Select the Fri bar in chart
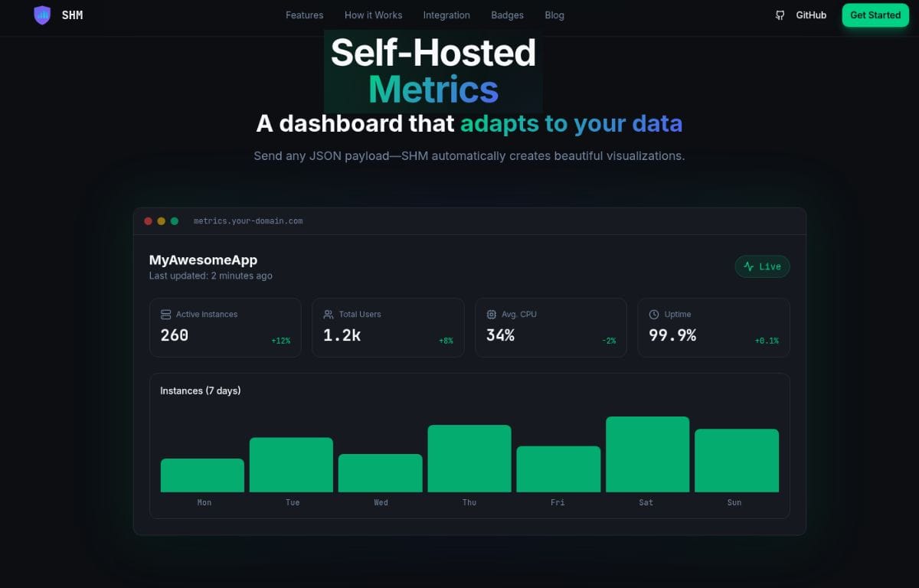This screenshot has width=919, height=588. coord(558,469)
